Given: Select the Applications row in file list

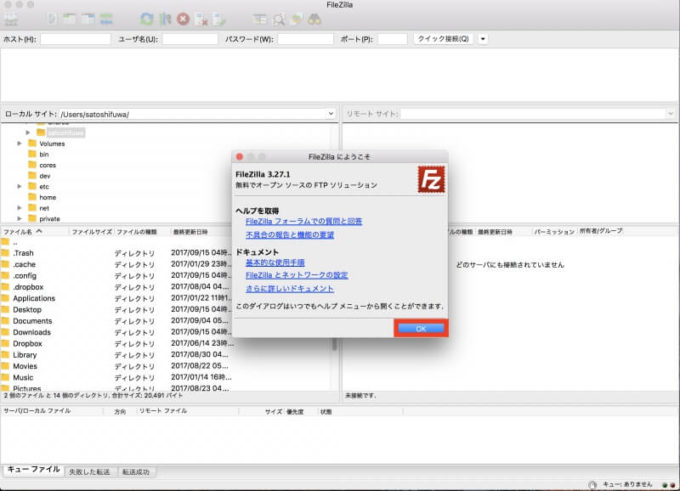Looking at the screenshot, I should [x=117, y=298].
